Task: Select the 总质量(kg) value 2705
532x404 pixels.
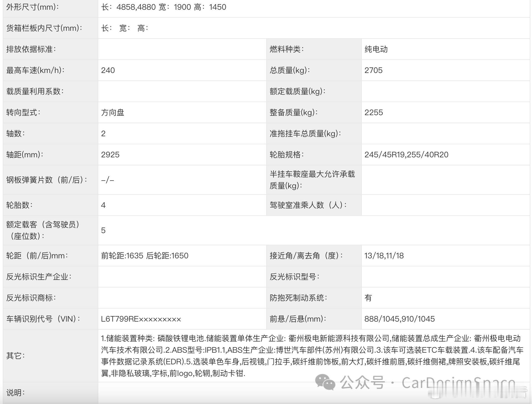Action: tap(373, 70)
